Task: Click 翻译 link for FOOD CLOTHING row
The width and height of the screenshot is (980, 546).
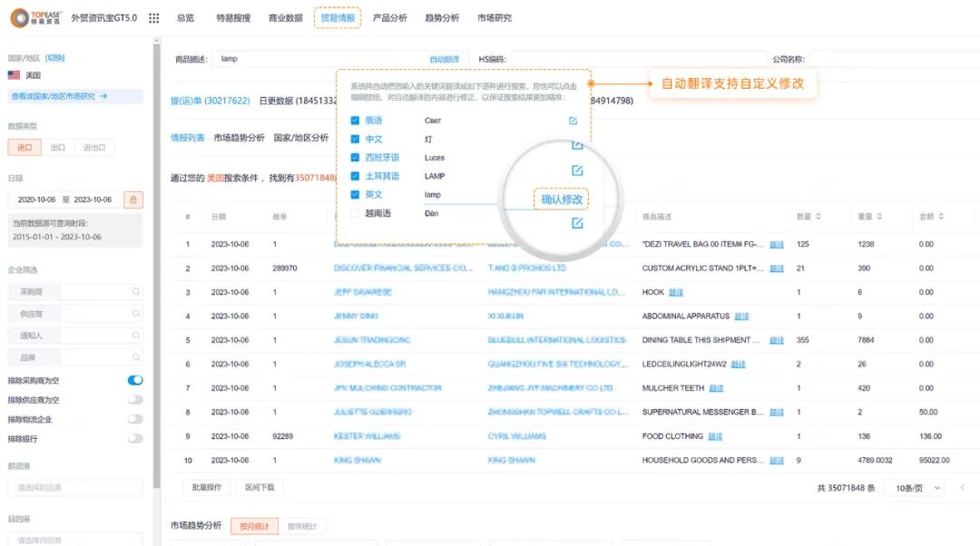Action: coord(715,436)
